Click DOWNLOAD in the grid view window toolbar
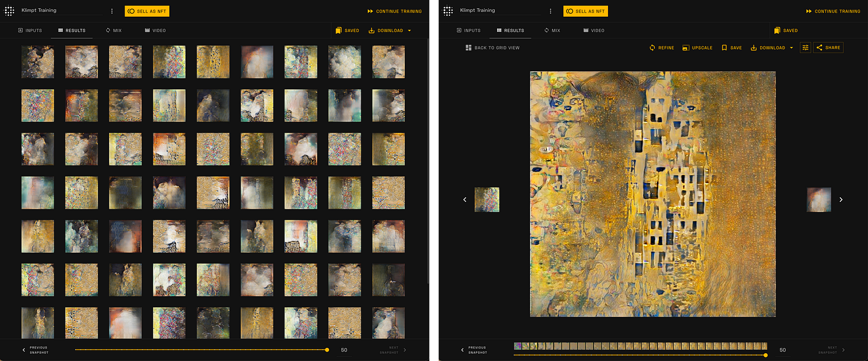This screenshot has width=868, height=361. 386,30
